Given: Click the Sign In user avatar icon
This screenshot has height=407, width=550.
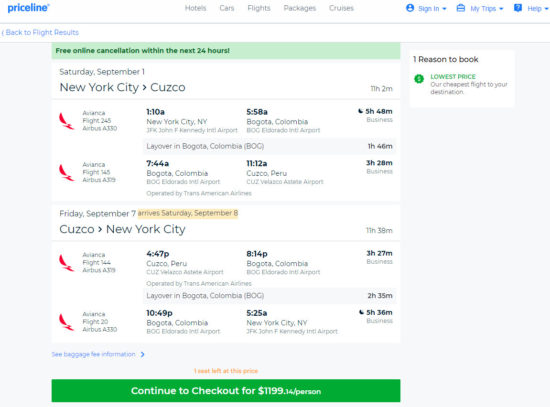Looking at the screenshot, I should coord(410,8).
